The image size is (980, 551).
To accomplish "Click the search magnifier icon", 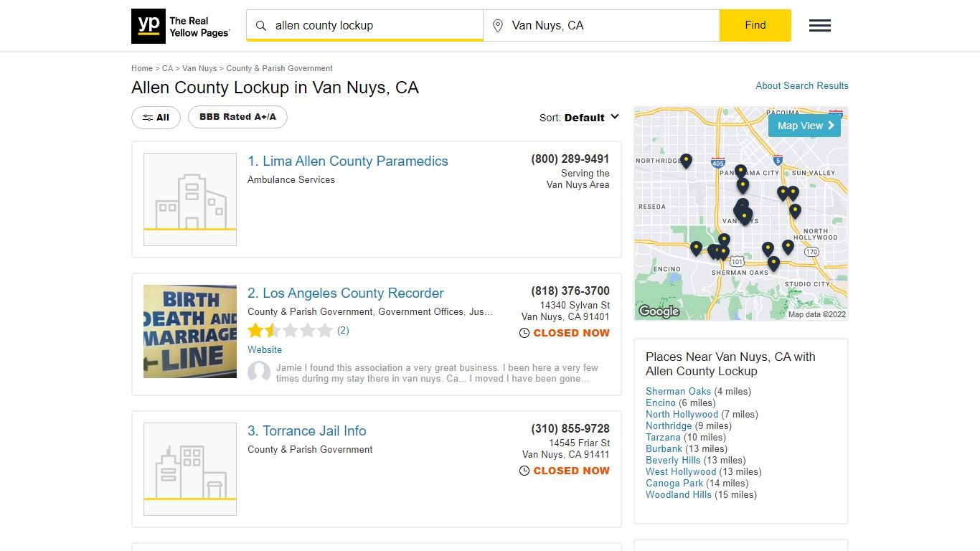I will (x=261, y=26).
